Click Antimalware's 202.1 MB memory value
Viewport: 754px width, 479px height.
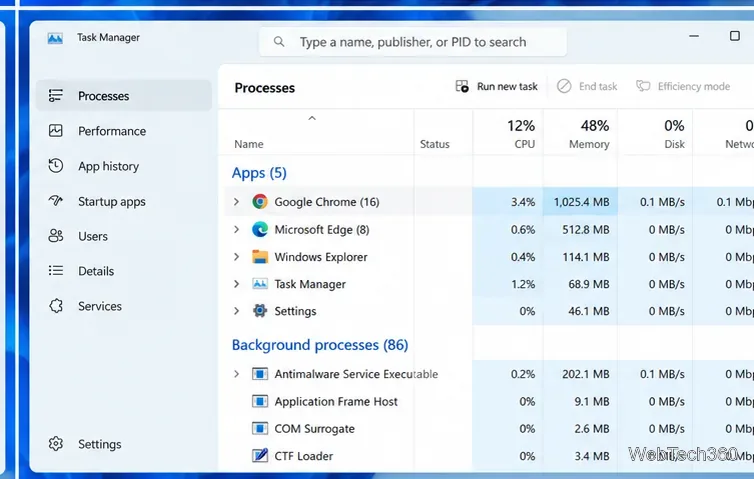coord(586,374)
